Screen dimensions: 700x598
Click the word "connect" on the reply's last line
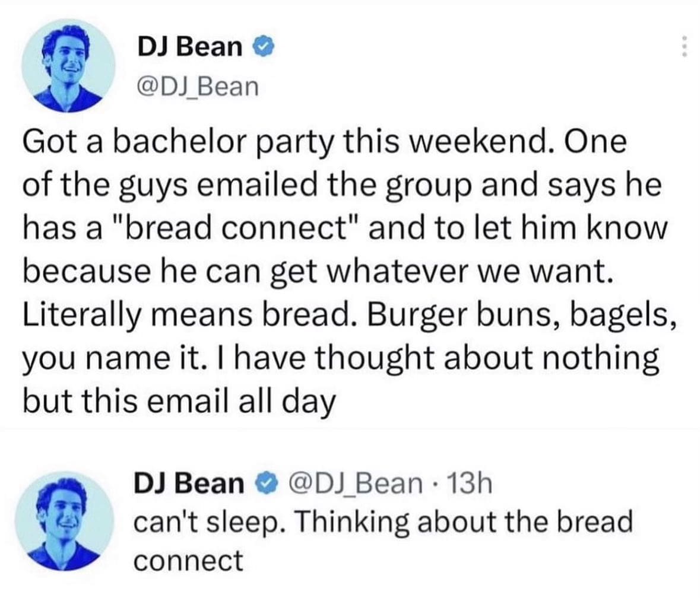[x=188, y=559]
